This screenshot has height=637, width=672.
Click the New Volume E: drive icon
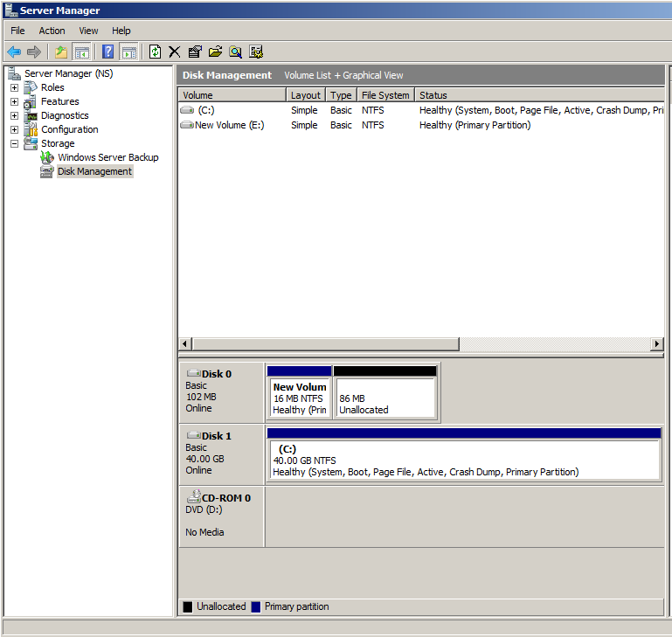[x=187, y=125]
